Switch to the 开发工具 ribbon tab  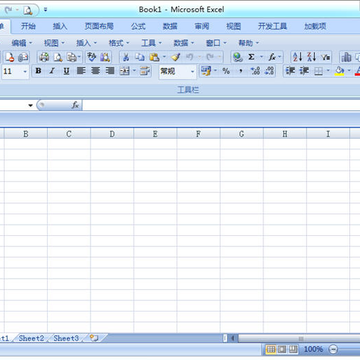point(272,26)
